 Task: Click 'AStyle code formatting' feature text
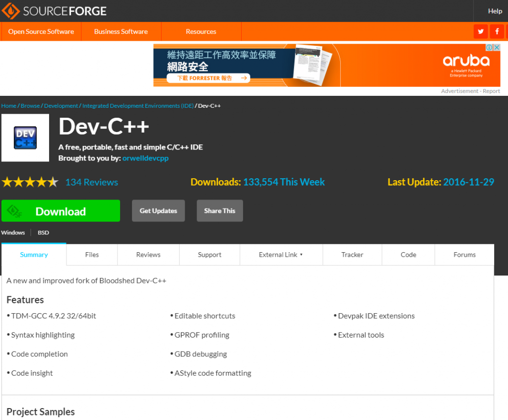(x=213, y=373)
